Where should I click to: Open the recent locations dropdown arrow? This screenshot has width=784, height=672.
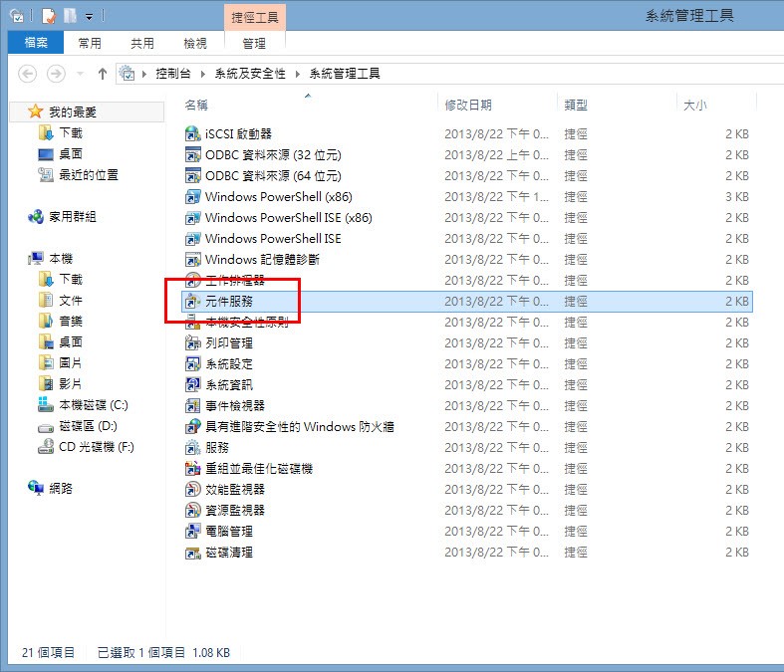pyautogui.click(x=80, y=74)
